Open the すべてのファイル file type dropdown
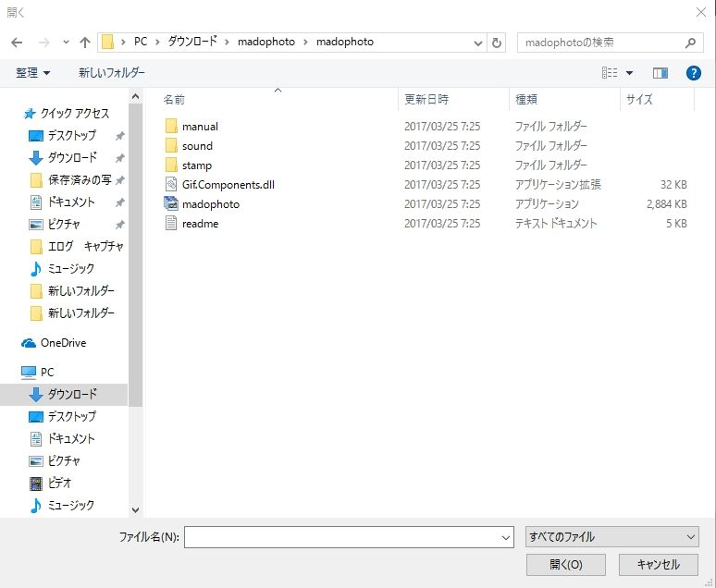Screen dimensions: 716x588 click(x=611, y=537)
